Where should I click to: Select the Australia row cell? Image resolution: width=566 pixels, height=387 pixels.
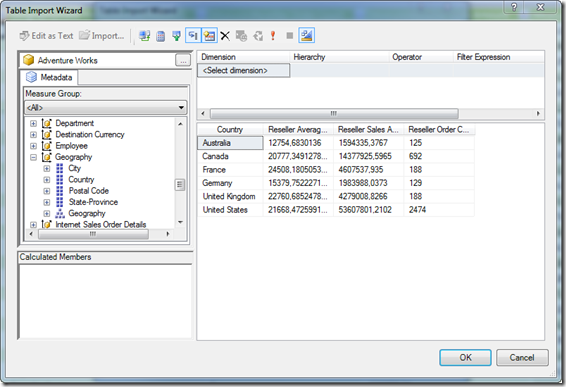(230, 143)
